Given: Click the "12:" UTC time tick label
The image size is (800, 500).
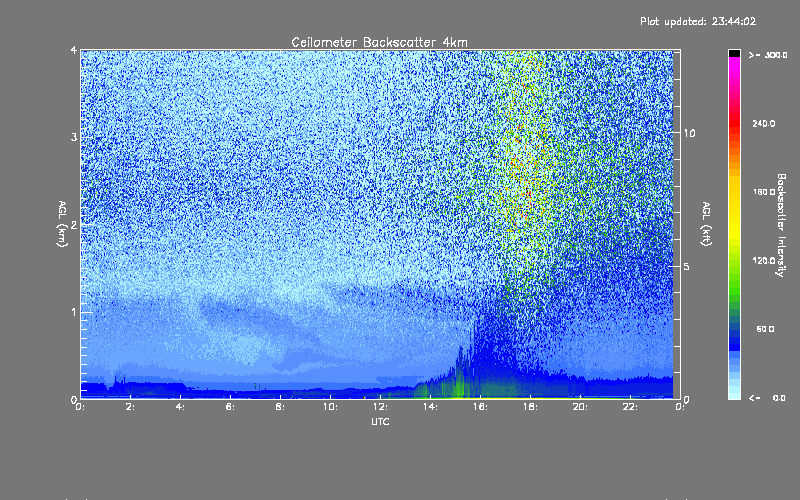Looking at the screenshot, I should click(380, 407).
